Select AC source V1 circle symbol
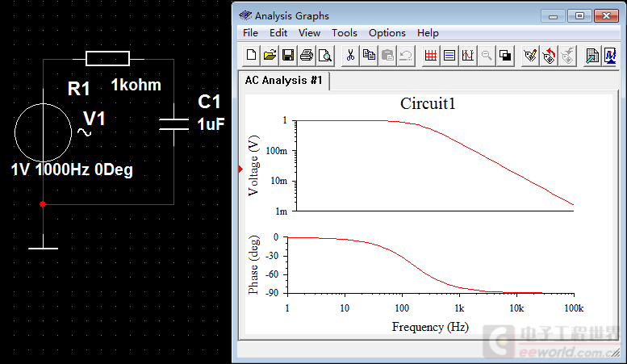Viewport: 627px width, 364px height. pos(44,133)
